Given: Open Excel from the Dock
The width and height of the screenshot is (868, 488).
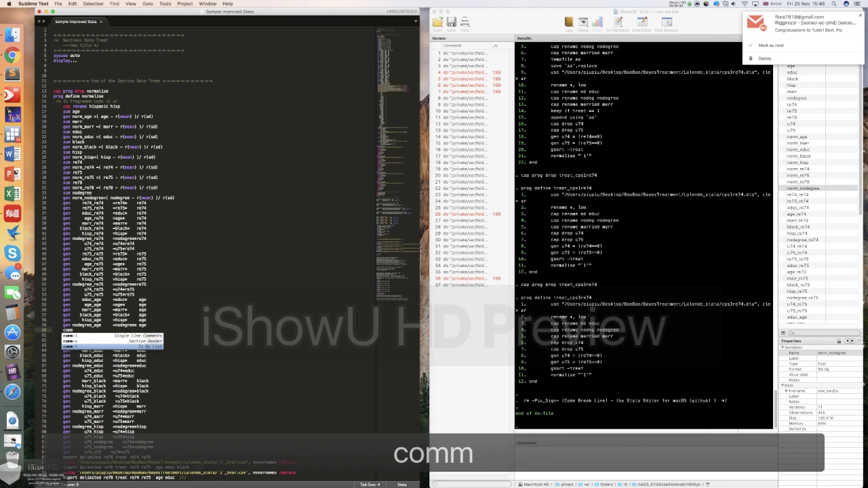Looking at the screenshot, I should pyautogui.click(x=12, y=194).
